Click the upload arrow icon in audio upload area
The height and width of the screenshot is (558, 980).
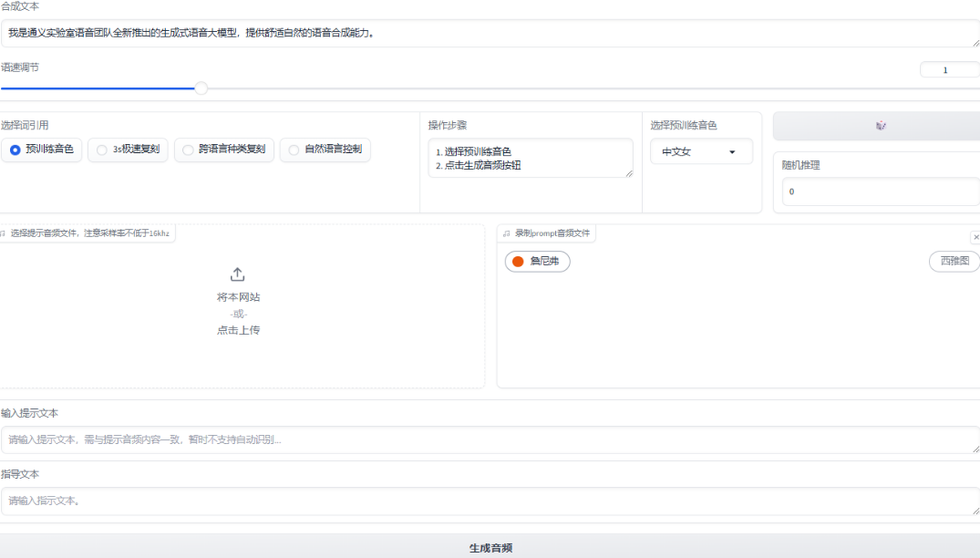click(x=237, y=273)
